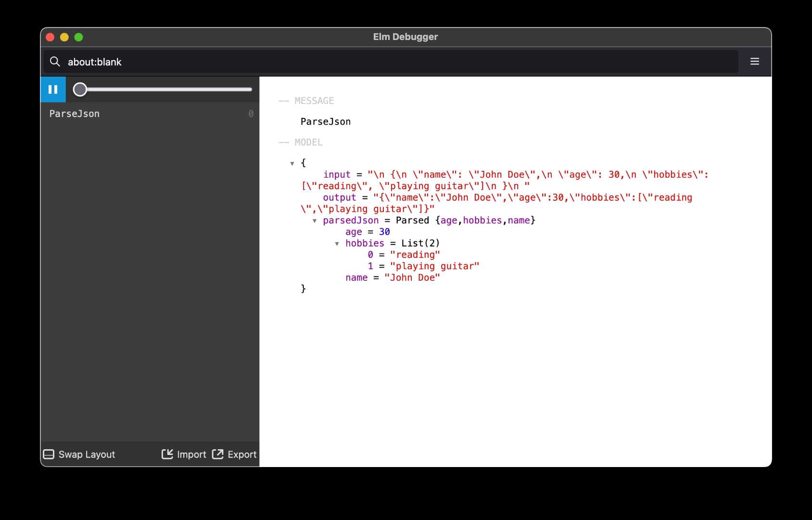This screenshot has height=520, width=812.
Task: Pause the debugger with the pause button
Action: (x=53, y=90)
